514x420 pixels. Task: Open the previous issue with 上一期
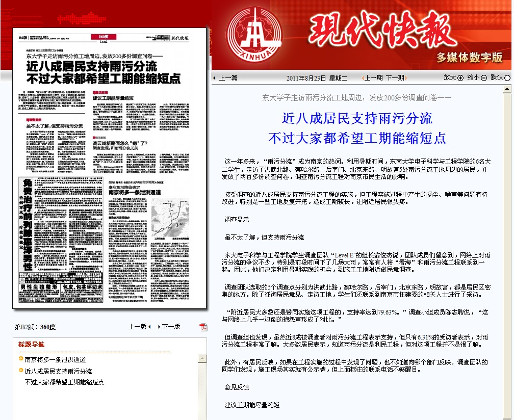tap(372, 78)
